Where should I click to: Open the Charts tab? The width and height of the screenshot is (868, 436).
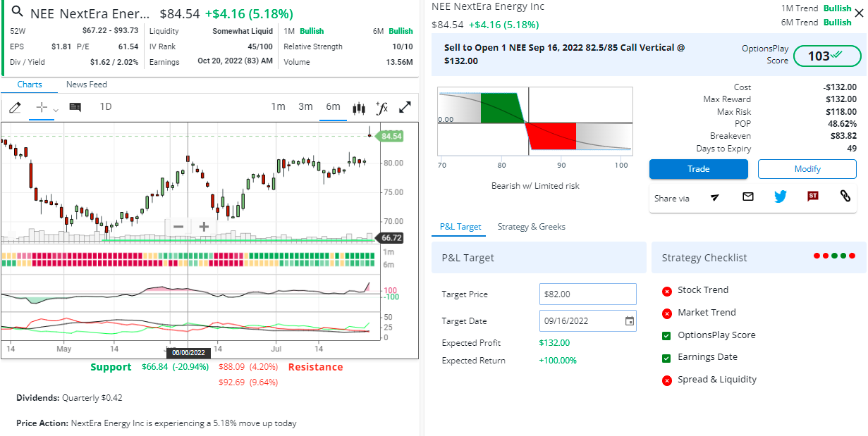[30, 85]
